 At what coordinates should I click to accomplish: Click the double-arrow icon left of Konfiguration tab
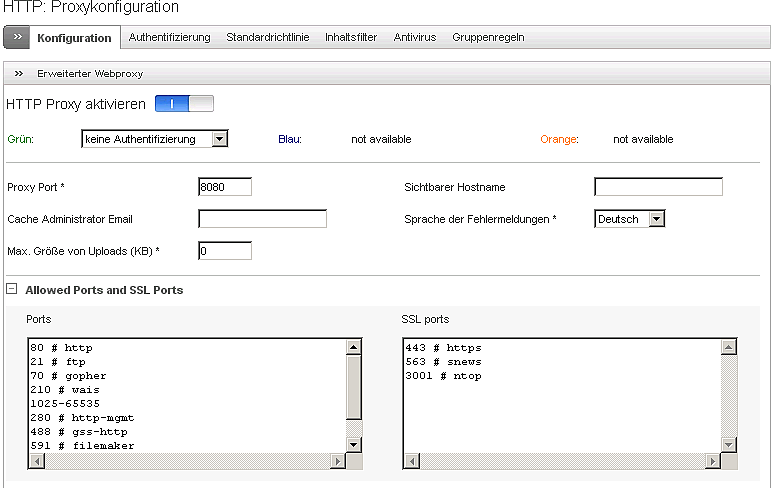(17, 38)
